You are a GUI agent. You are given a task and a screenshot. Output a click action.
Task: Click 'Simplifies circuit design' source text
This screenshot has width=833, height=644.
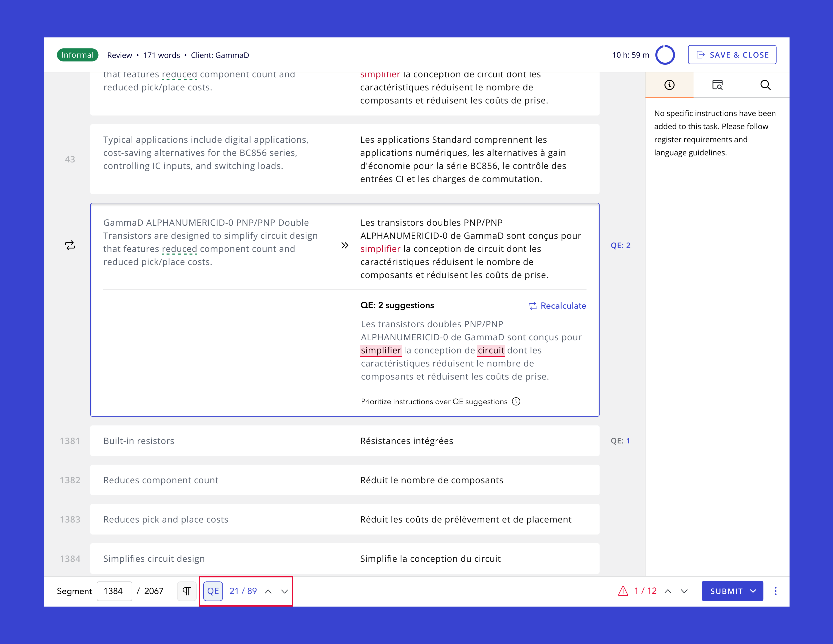click(x=154, y=559)
